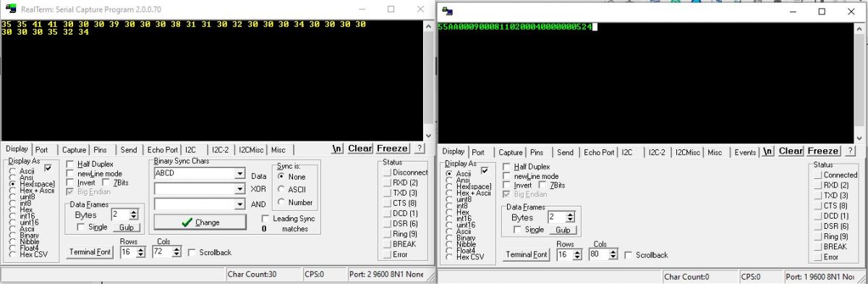Freeze the left window terminal display
Viewport: 868px width, 284px height.
(392, 149)
